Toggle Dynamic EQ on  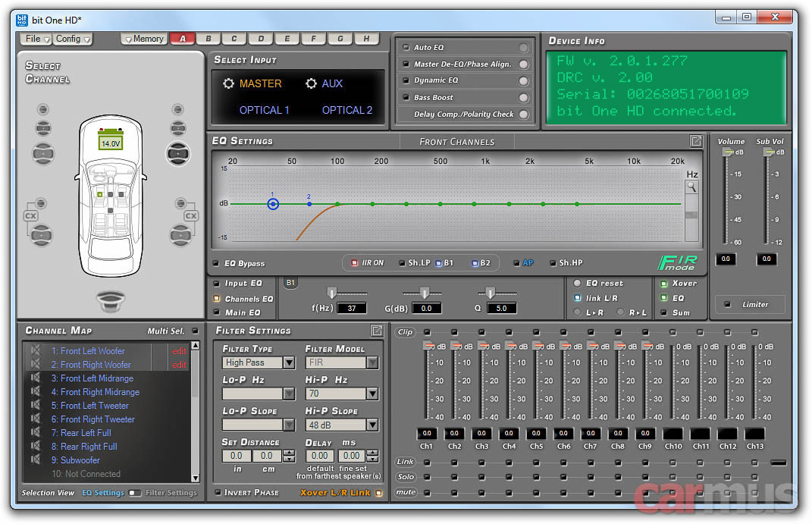pyautogui.click(x=524, y=81)
